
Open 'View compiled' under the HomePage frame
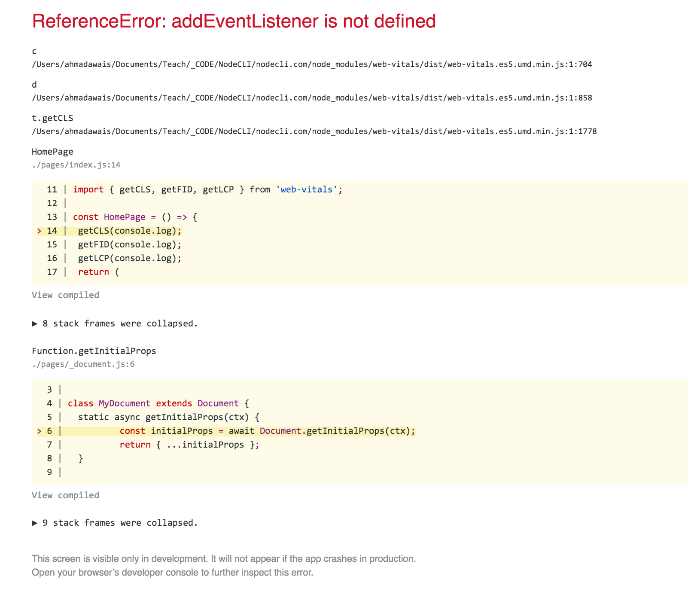(65, 295)
